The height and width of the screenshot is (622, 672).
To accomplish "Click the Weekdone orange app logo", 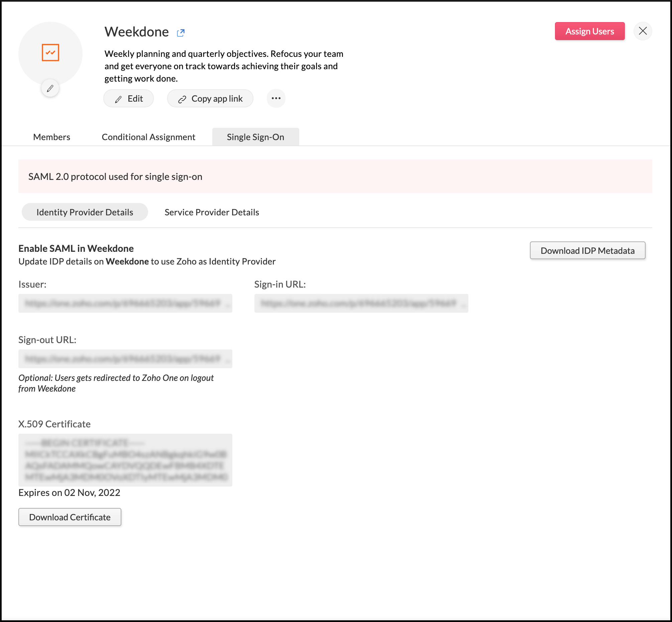I will (x=50, y=52).
